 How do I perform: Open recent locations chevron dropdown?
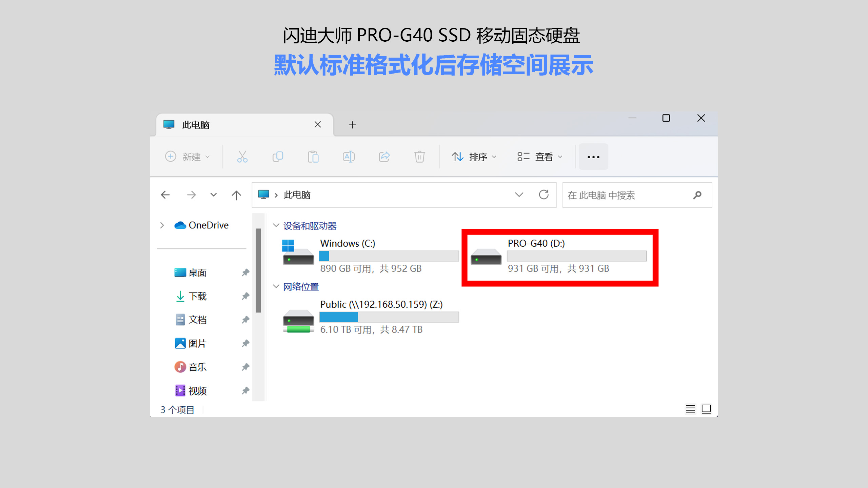click(x=213, y=195)
